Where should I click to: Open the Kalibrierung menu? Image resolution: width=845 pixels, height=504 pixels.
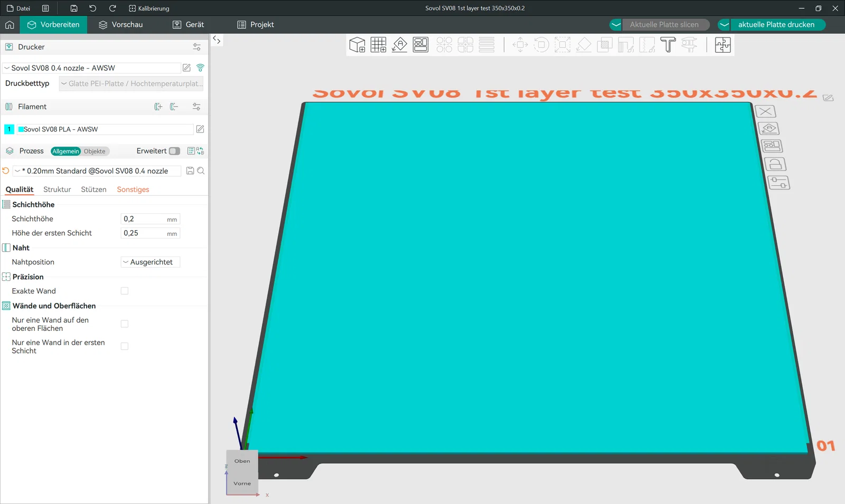(149, 8)
